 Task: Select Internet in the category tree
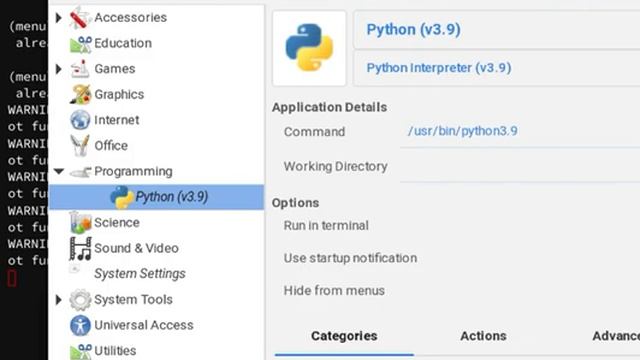117,120
